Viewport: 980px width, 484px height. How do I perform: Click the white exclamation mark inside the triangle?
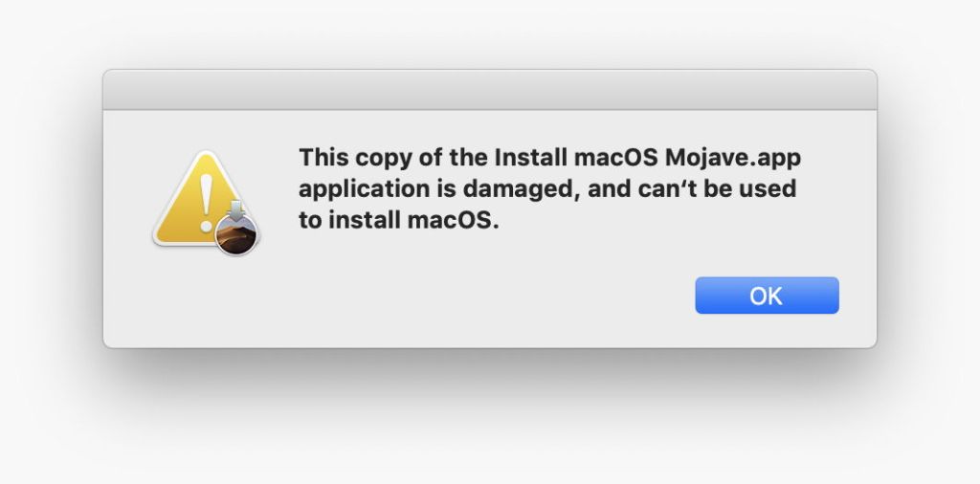point(204,200)
